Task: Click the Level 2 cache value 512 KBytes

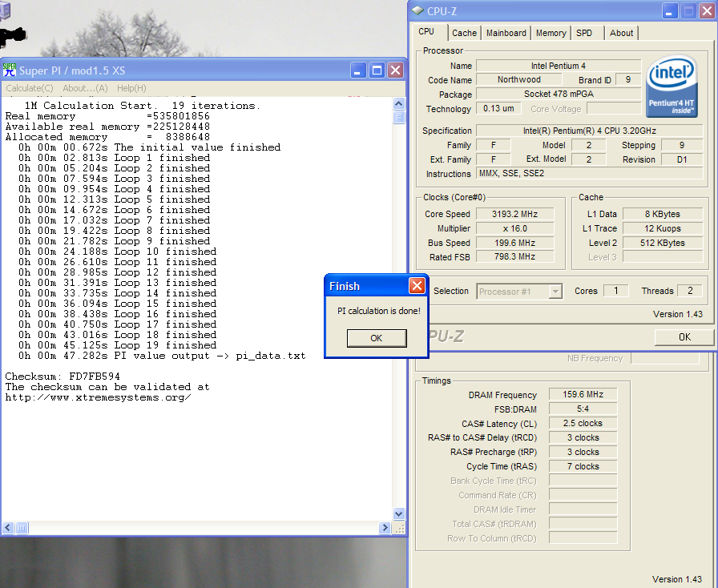Action: tap(662, 243)
